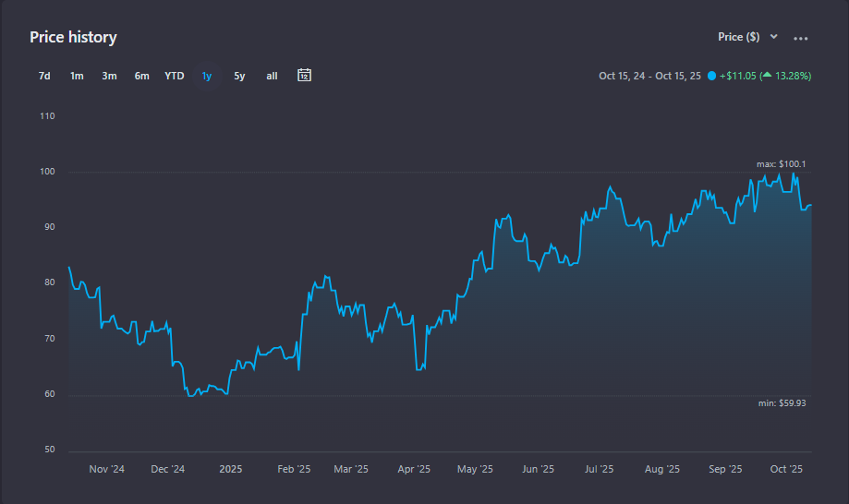The width and height of the screenshot is (849, 504).
Task: Open the three-dot more options menu
Action: [x=801, y=39]
